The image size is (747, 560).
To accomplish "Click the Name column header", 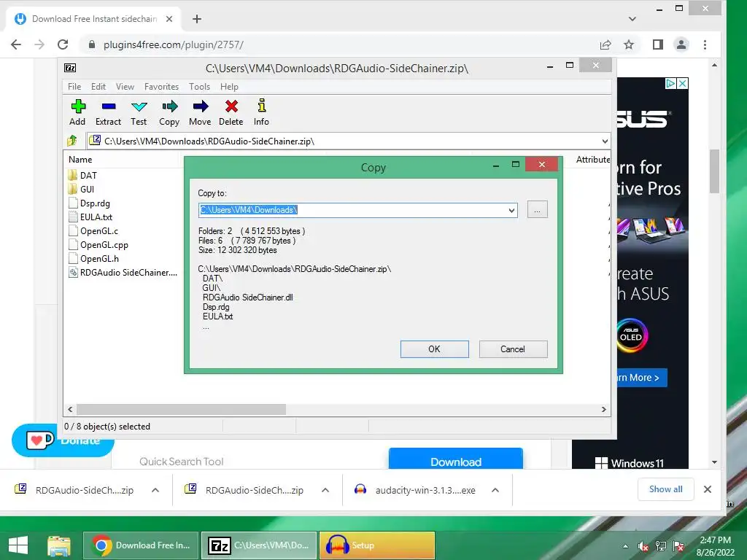I will (x=80, y=160).
